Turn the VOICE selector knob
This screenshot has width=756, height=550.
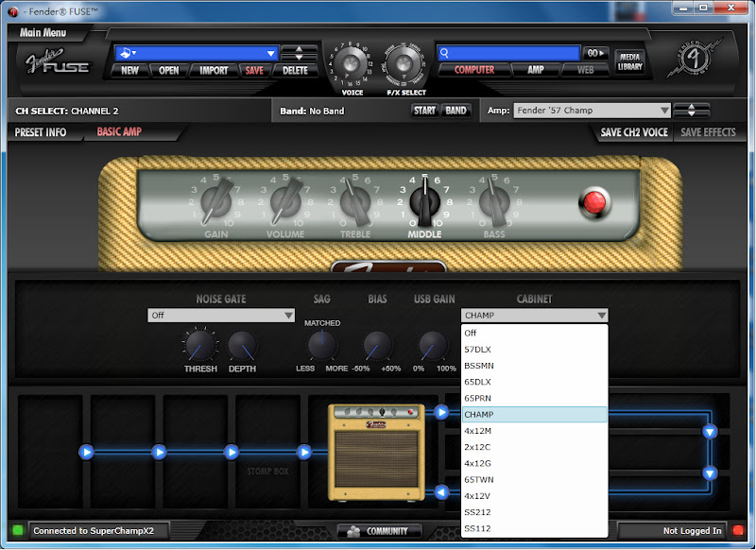351,64
